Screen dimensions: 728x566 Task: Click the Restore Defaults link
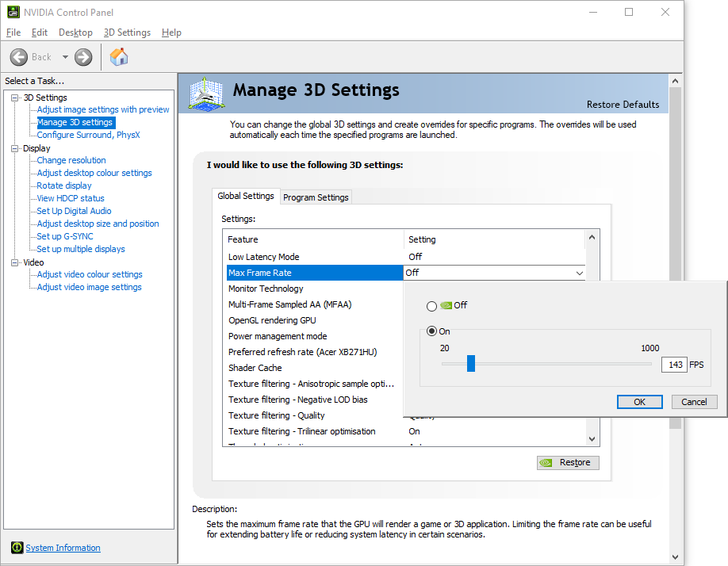623,105
